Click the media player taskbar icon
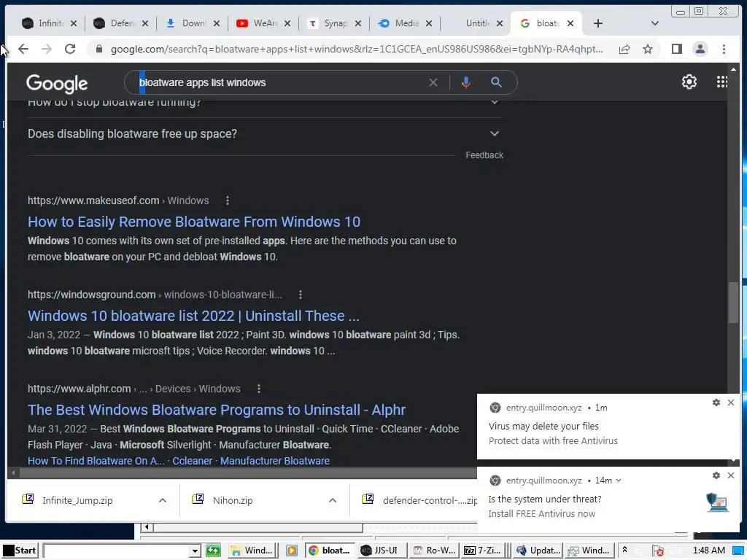747x560 pixels. [x=292, y=551]
